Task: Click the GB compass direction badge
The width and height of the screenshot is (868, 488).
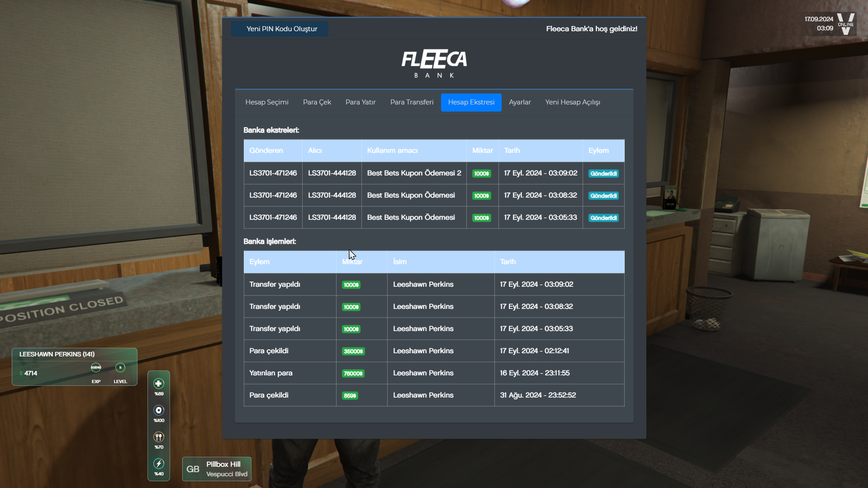Action: coord(193,469)
